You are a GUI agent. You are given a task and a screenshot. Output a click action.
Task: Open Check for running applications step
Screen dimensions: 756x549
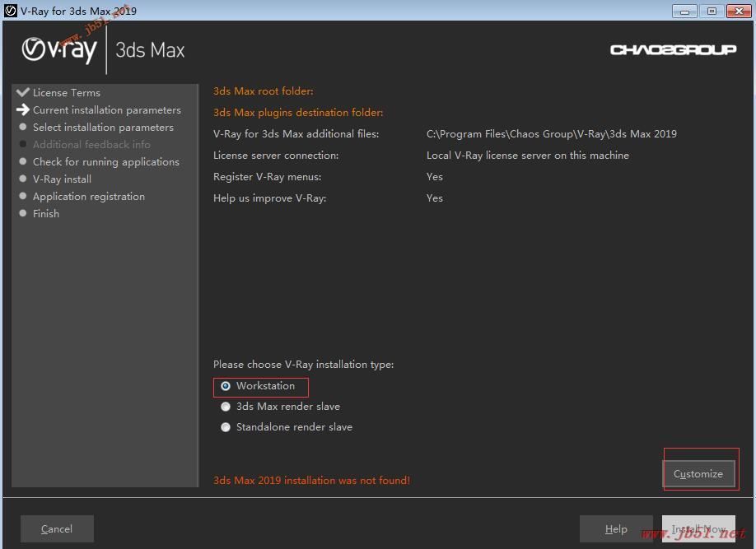[106, 162]
